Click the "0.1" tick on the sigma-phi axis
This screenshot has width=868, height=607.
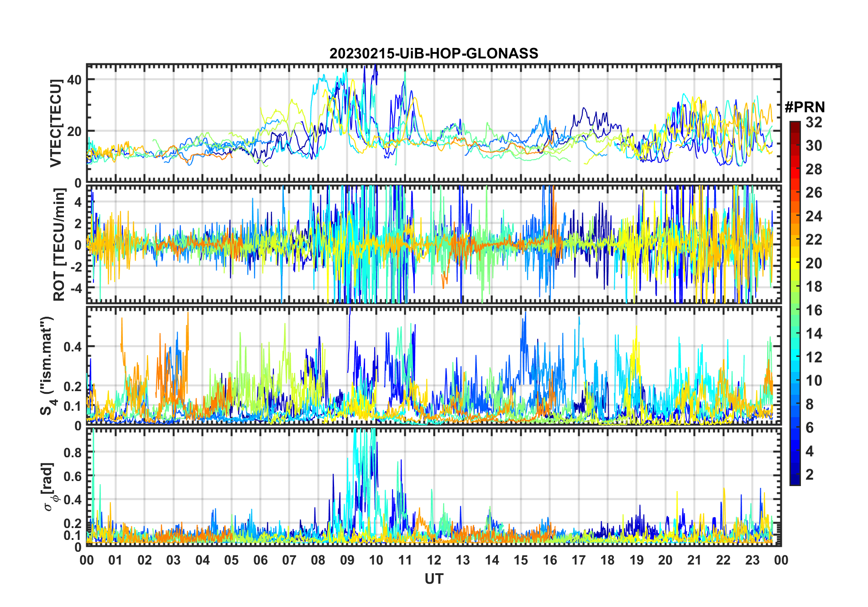click(x=73, y=535)
